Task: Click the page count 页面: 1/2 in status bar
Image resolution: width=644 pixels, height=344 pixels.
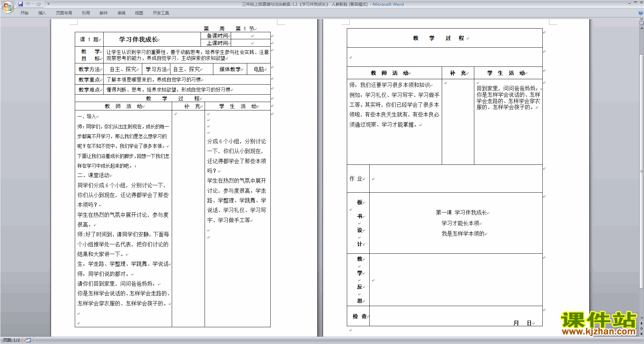Action: 11,340
